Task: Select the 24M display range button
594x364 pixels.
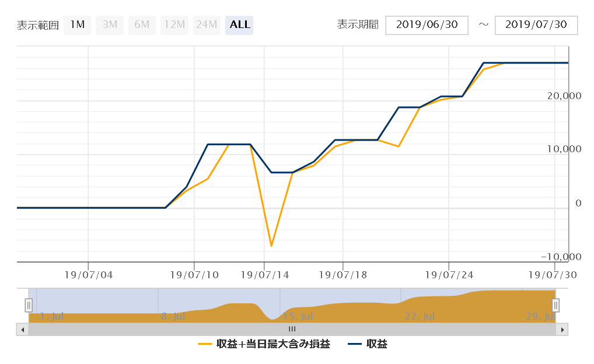Action: tap(207, 25)
